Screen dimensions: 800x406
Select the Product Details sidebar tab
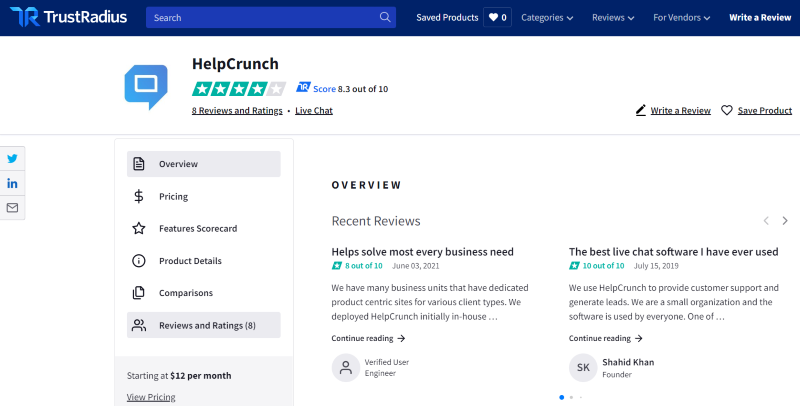tap(204, 261)
